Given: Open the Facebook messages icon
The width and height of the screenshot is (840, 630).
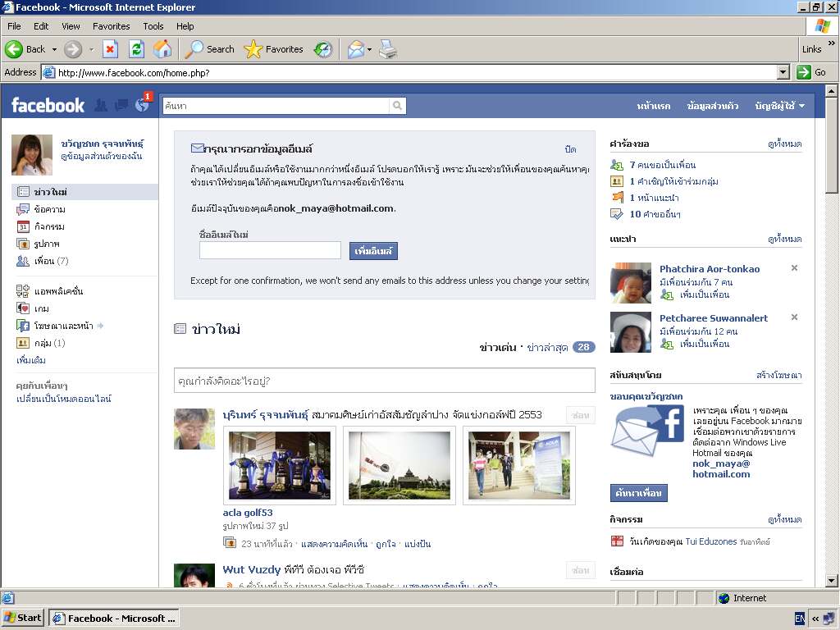Looking at the screenshot, I should pyautogui.click(x=121, y=105).
